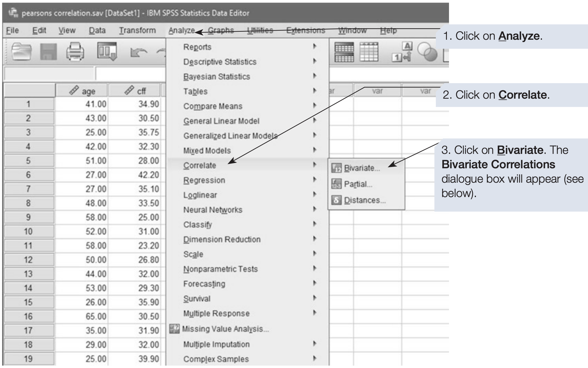Screen dimensions: 588x368
Task: Expand the Compare Means submenu
Action: click(213, 106)
